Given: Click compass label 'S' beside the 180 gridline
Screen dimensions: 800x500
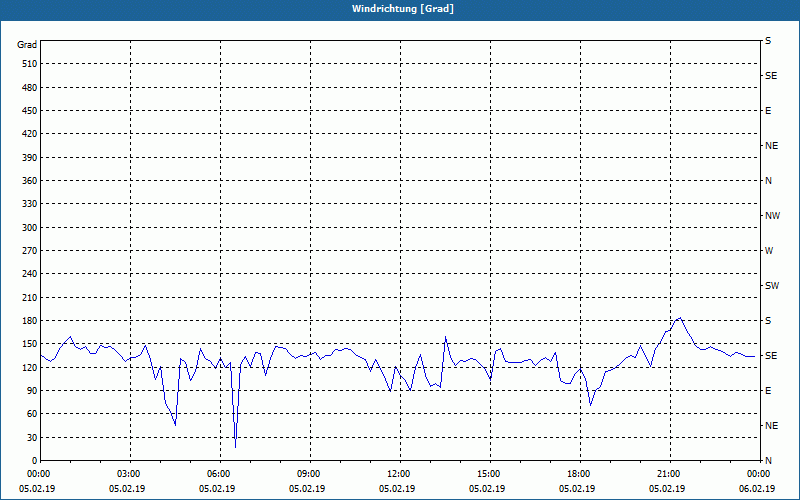Looking at the screenshot, I should pyautogui.click(x=768, y=321).
